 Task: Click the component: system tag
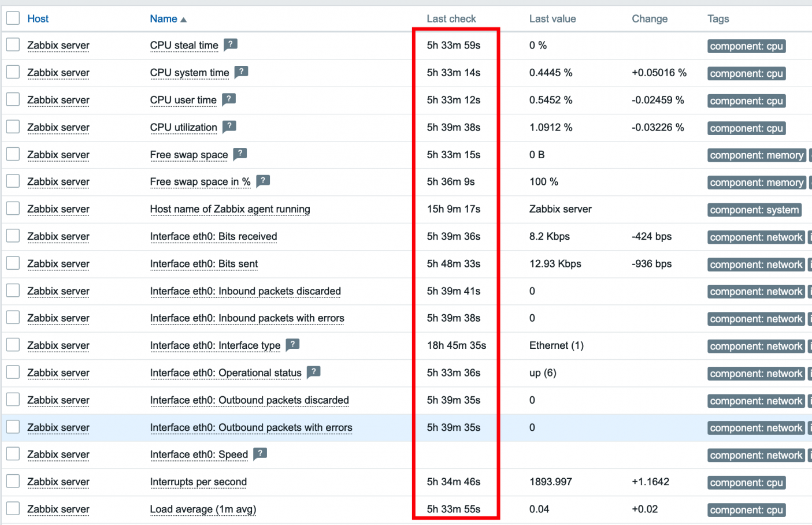point(754,210)
